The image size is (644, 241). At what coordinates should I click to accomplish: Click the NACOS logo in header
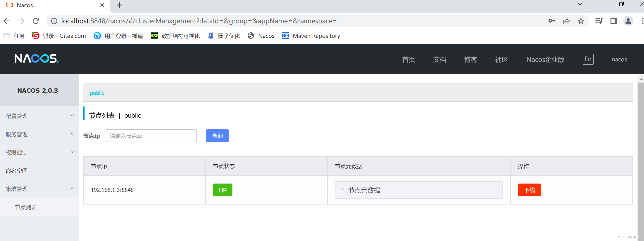36,59
